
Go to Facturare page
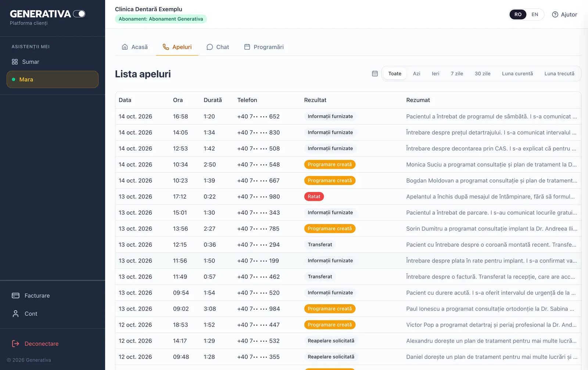(x=53, y=296)
